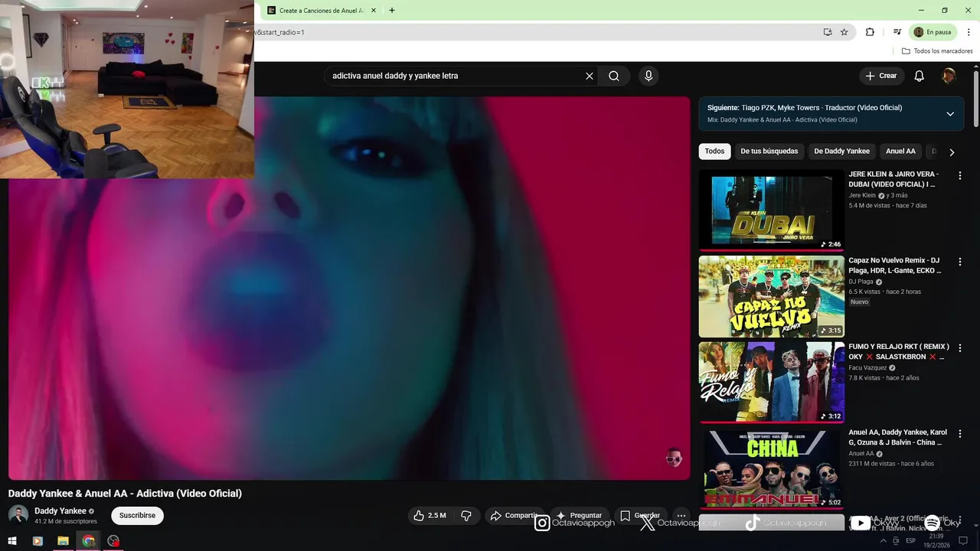Image resolution: width=980 pixels, height=551 pixels.
Task: Open options menu for FUMO Y RELAJO
Action: point(960,348)
